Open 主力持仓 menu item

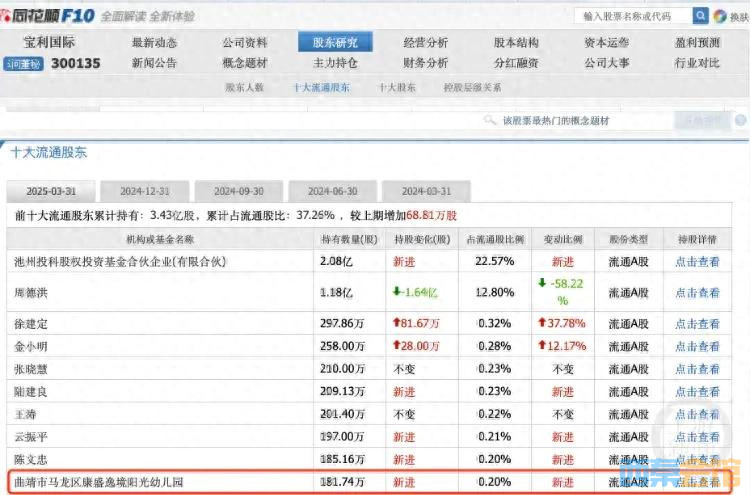[x=335, y=63]
